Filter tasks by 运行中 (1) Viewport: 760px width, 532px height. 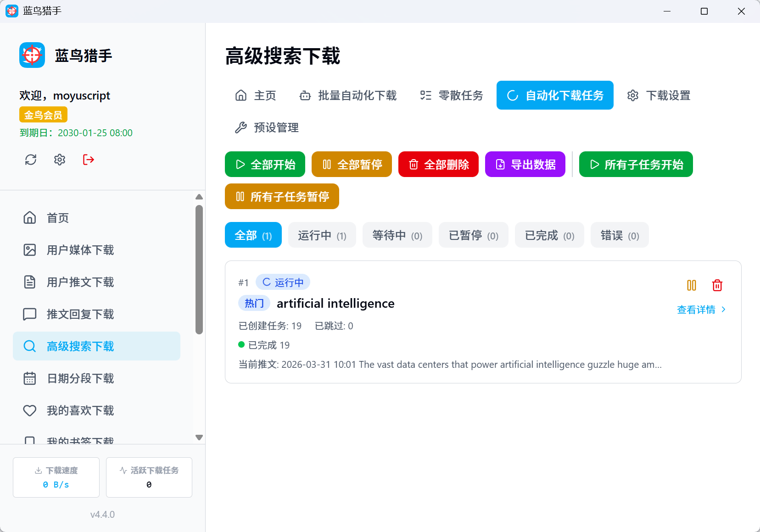(322, 235)
